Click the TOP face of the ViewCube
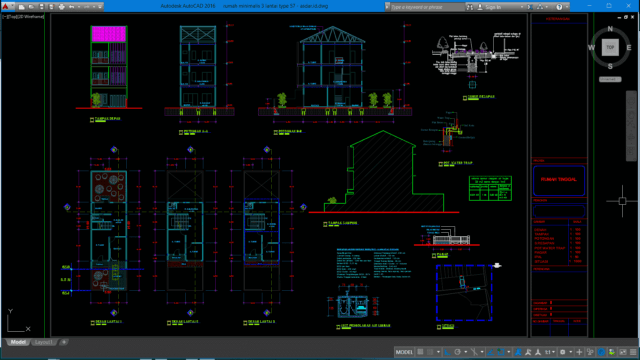Image resolution: width=640 pixels, height=360 pixels. click(610, 47)
